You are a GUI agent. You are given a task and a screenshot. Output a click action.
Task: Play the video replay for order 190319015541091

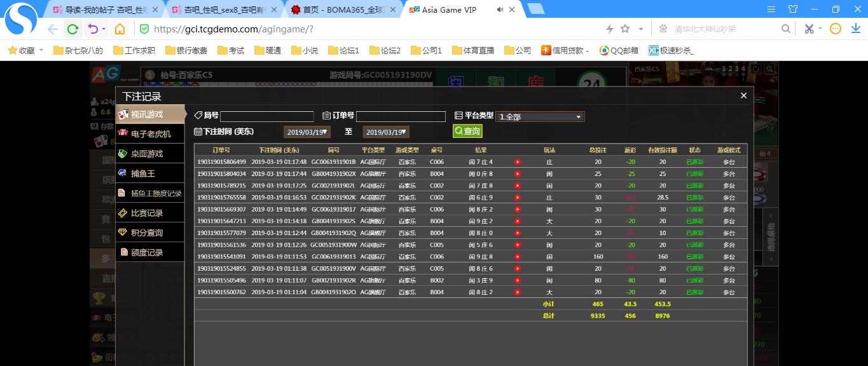518,257
